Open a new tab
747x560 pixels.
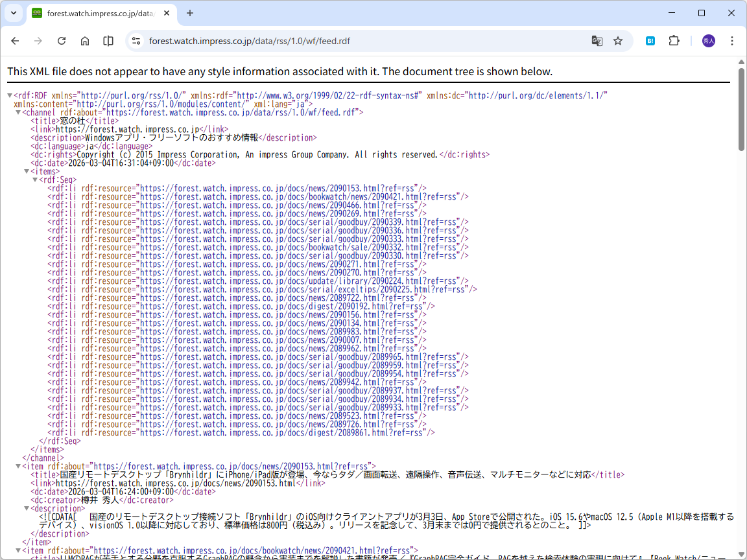[x=189, y=14]
